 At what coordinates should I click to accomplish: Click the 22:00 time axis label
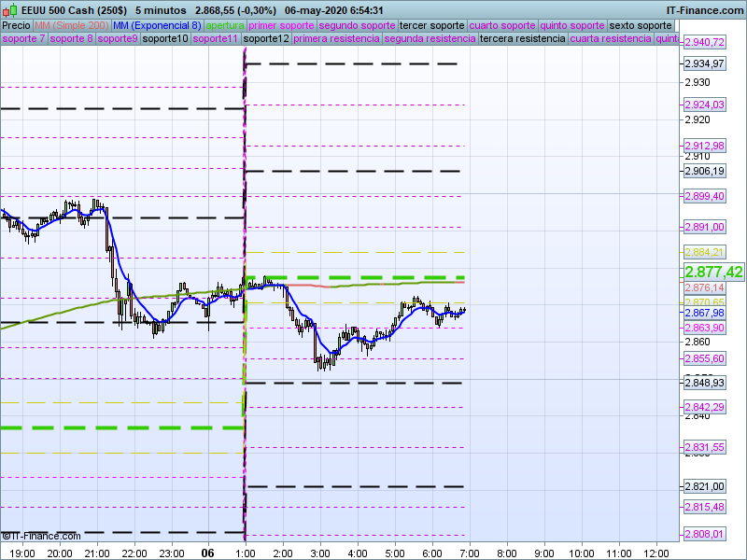tap(134, 553)
